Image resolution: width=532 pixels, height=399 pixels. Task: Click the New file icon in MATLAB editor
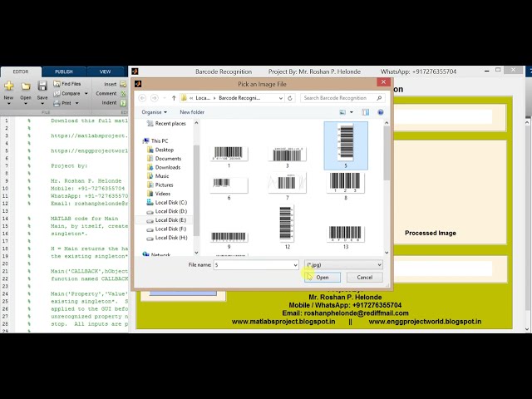9,86
